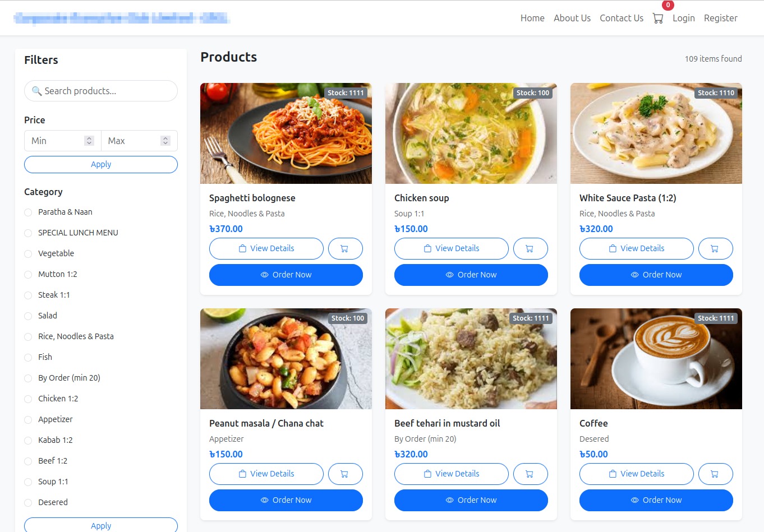The height and width of the screenshot is (532, 764).
Task: Go to the About Us page
Action: tap(572, 18)
